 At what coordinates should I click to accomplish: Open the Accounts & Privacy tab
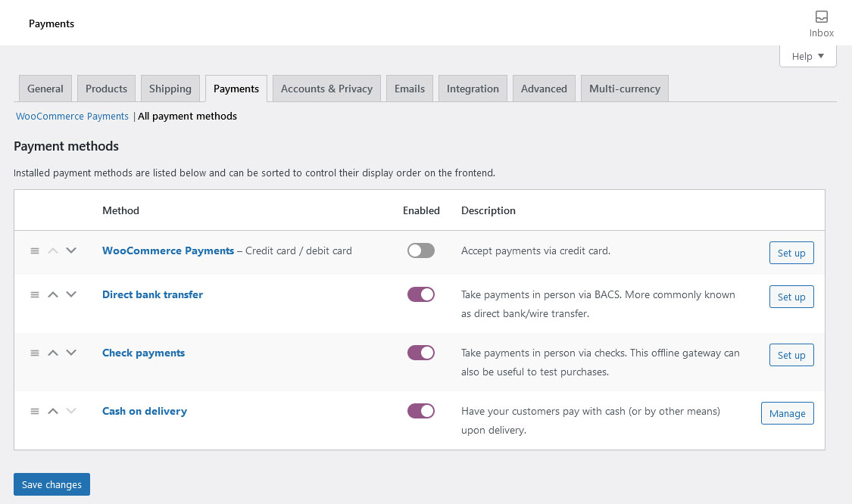click(326, 89)
